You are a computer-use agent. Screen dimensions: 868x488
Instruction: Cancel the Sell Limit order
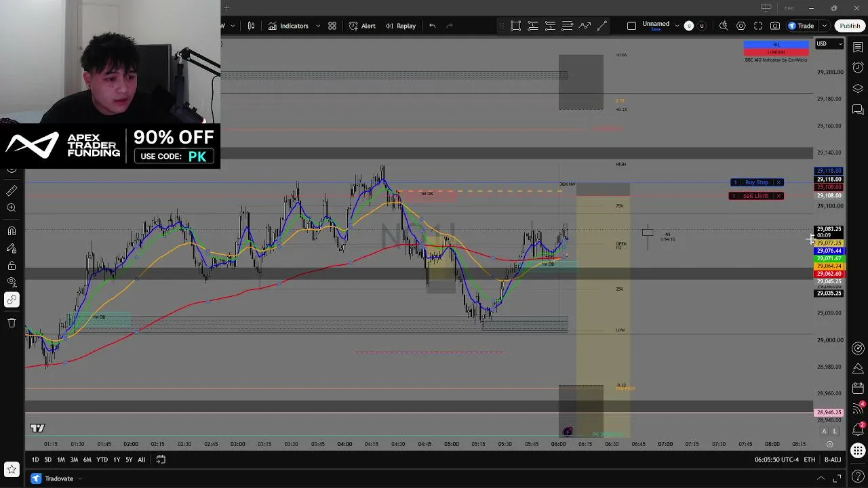coord(778,196)
